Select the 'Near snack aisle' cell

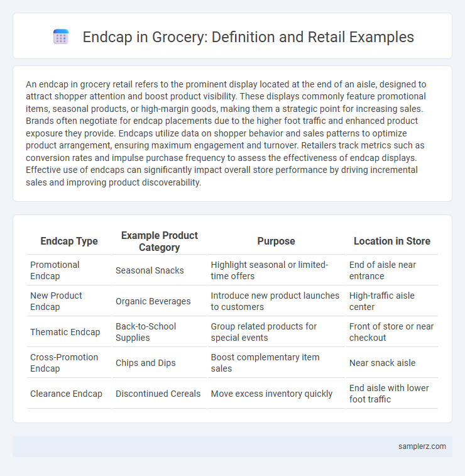pos(392,363)
